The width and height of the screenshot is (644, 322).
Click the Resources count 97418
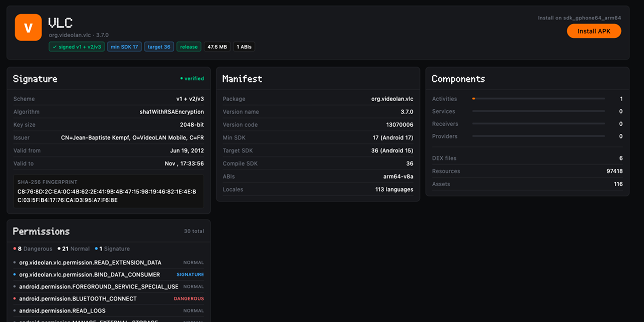coord(615,171)
